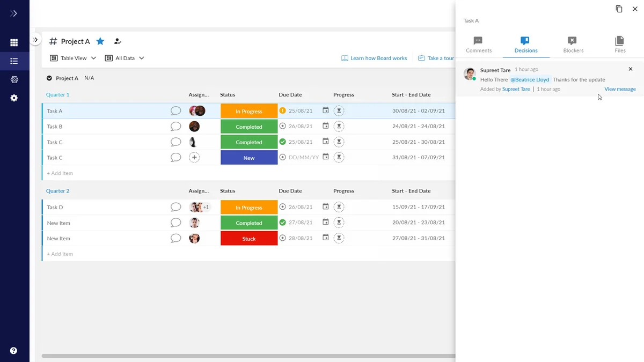
Task: Star Project A as favorite
Action: pyautogui.click(x=100, y=41)
